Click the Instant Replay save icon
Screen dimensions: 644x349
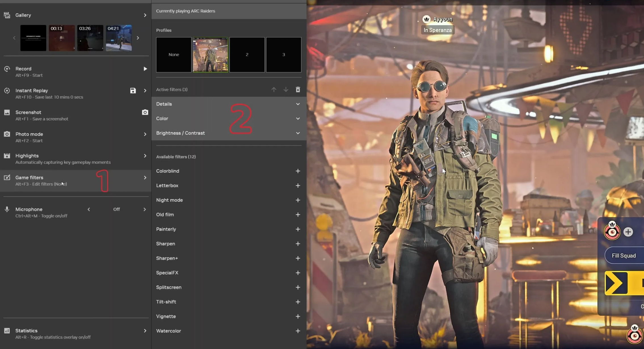coord(133,91)
